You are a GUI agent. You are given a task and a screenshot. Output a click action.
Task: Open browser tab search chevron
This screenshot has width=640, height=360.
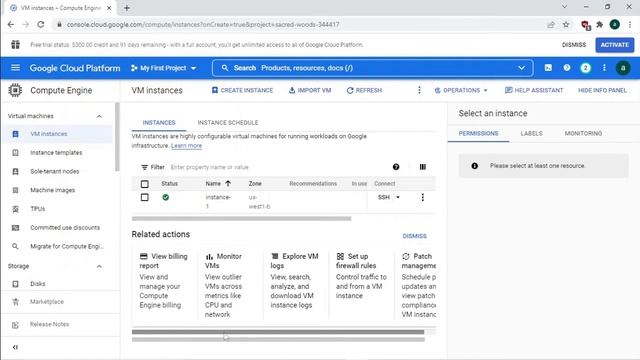point(564,7)
